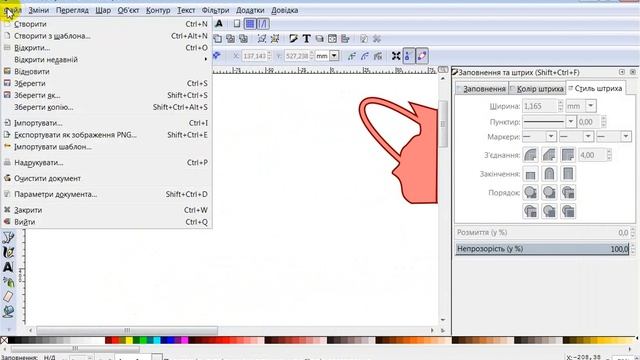Image resolution: width=640 pixels, height=360 pixels.
Task: Choose Імпортувати... menu entry
Action: point(106,123)
